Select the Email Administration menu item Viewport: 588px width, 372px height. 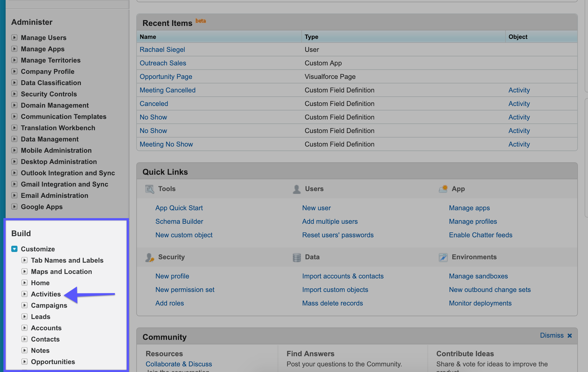tap(54, 195)
